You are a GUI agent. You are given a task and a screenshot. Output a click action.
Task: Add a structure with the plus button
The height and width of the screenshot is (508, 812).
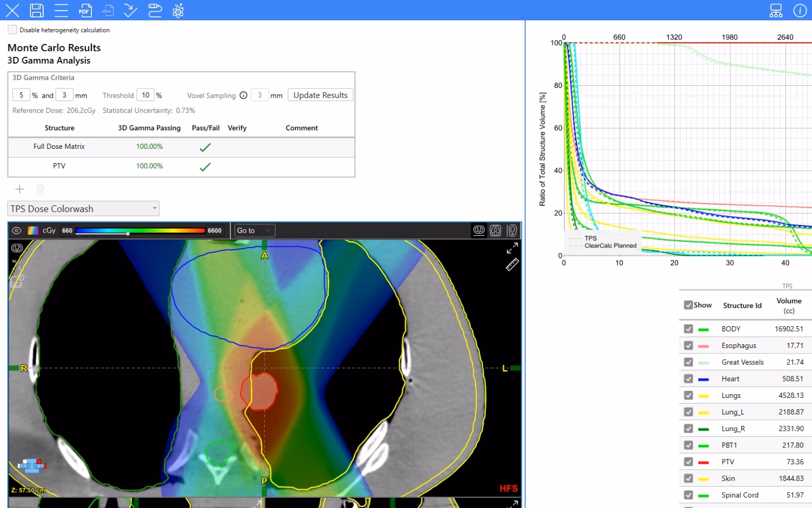point(20,189)
